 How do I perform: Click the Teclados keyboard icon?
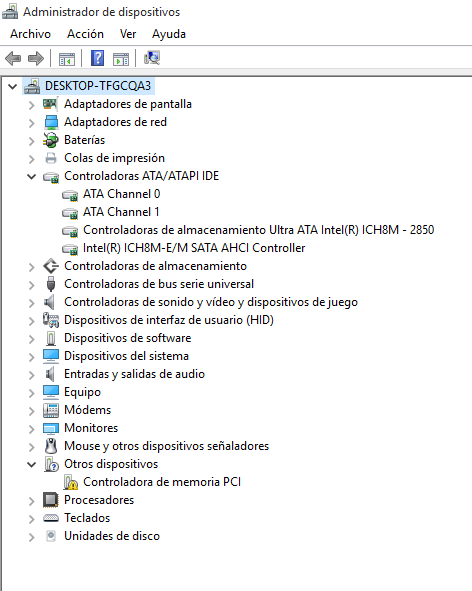51,518
